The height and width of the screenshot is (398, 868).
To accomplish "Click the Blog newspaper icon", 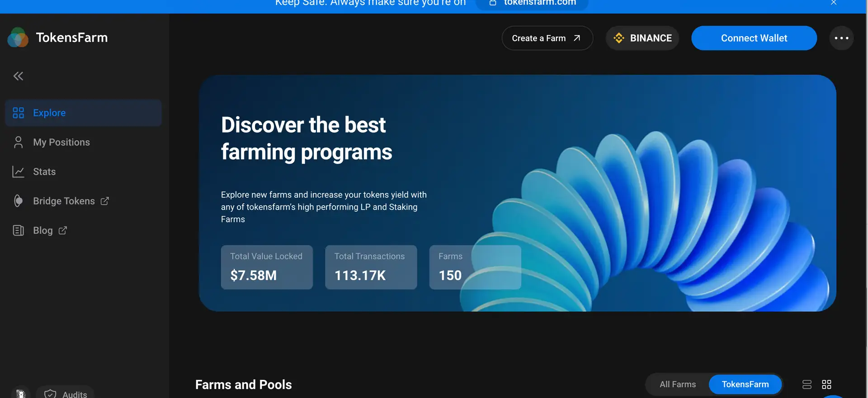I will tap(18, 230).
